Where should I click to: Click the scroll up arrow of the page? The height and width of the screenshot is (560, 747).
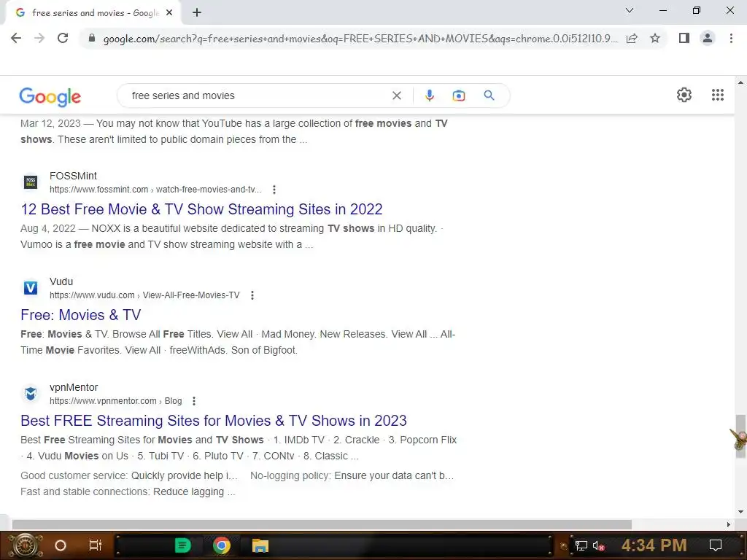(x=740, y=82)
